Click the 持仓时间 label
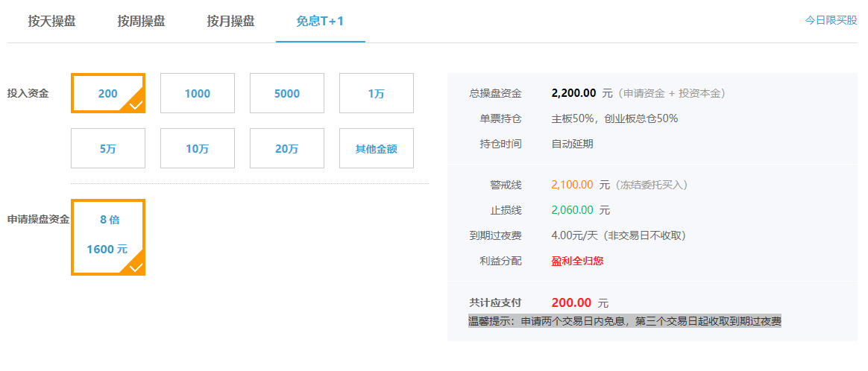Viewport: 868px width, 371px height. 501,145
